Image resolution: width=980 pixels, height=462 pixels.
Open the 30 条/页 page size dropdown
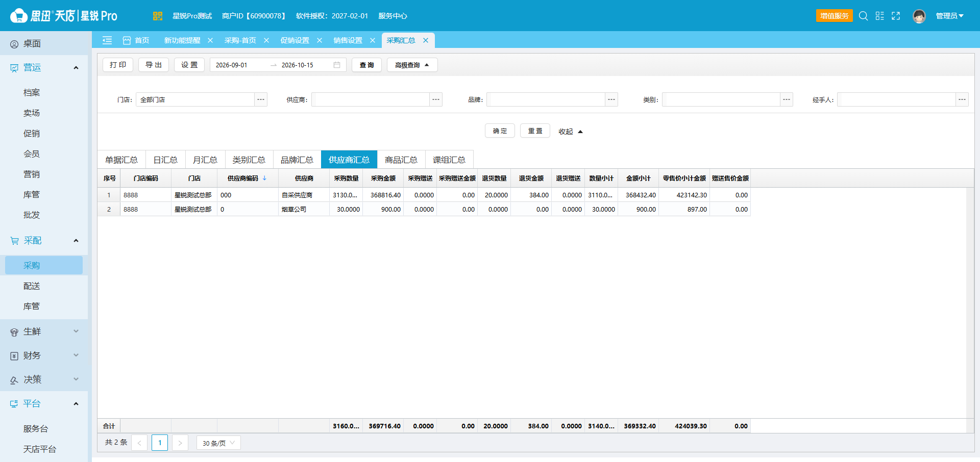[x=218, y=443]
